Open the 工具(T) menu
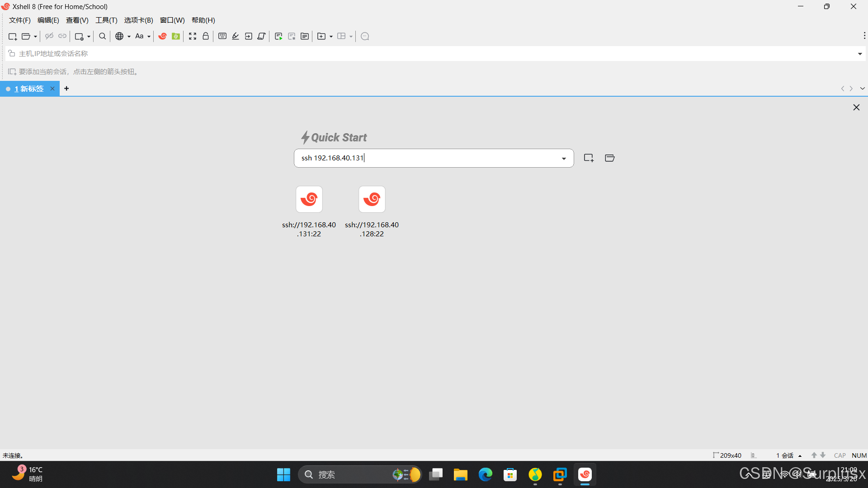 coord(106,20)
